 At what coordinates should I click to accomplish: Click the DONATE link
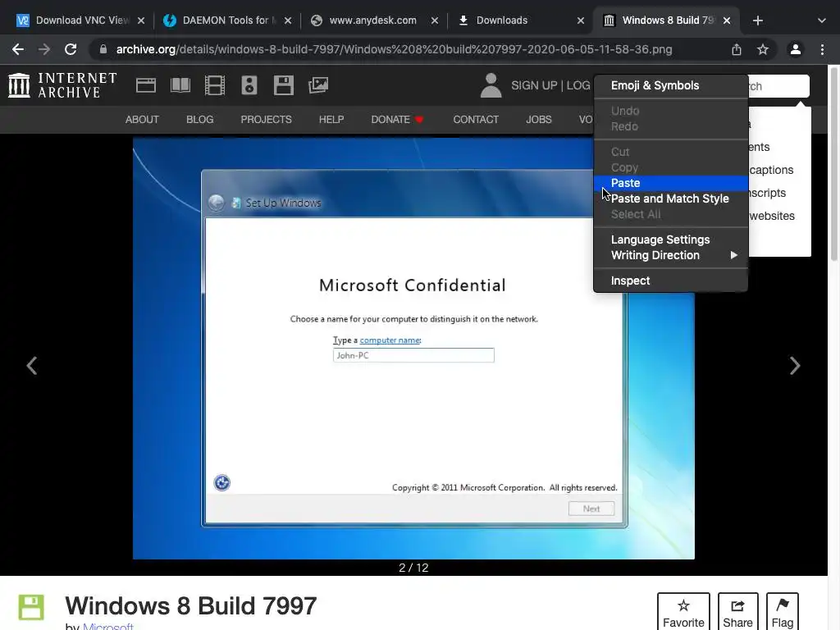click(397, 120)
